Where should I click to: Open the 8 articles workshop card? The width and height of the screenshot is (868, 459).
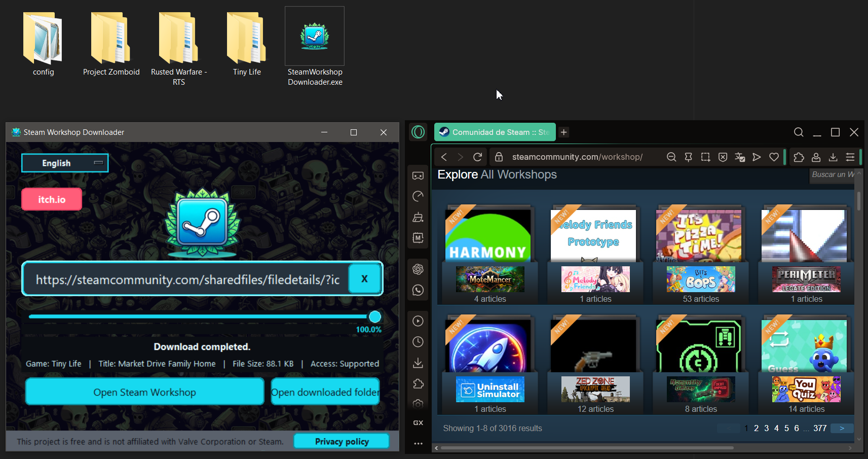pos(701,365)
